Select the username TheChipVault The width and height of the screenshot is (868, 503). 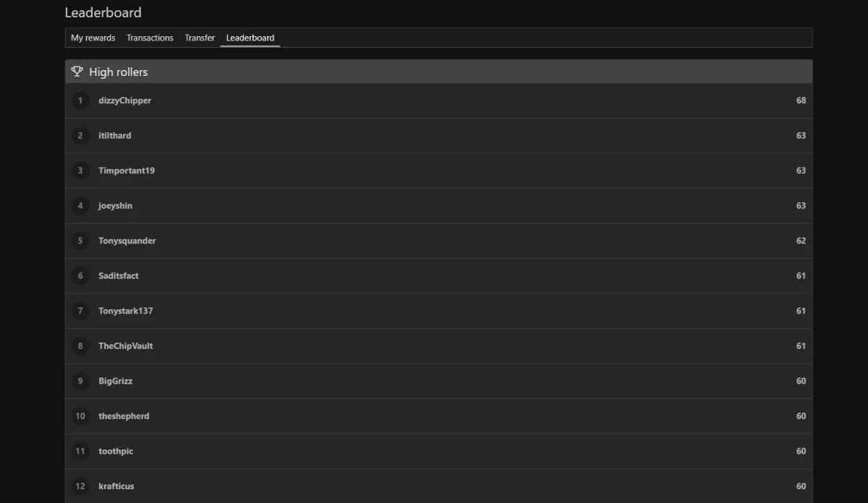pos(126,346)
